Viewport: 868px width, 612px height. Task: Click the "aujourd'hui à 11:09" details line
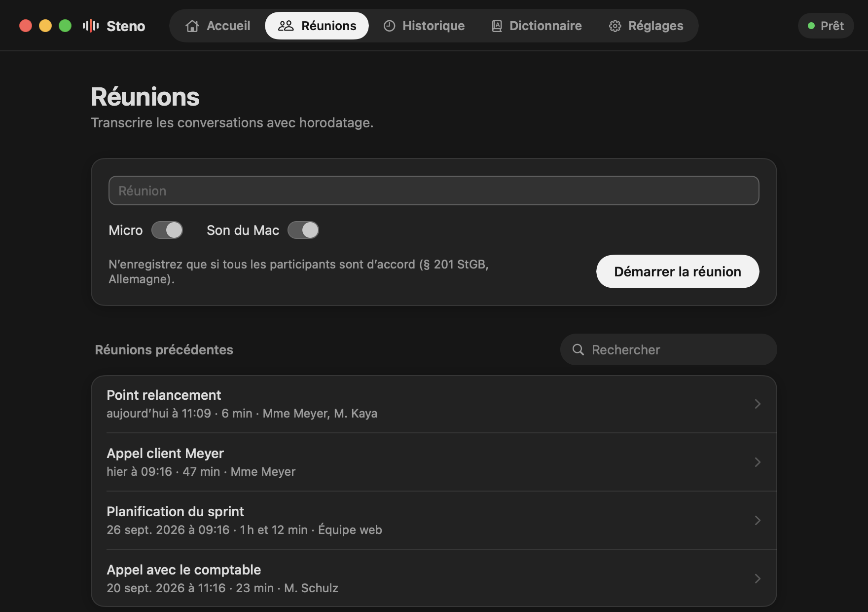pyautogui.click(x=242, y=413)
